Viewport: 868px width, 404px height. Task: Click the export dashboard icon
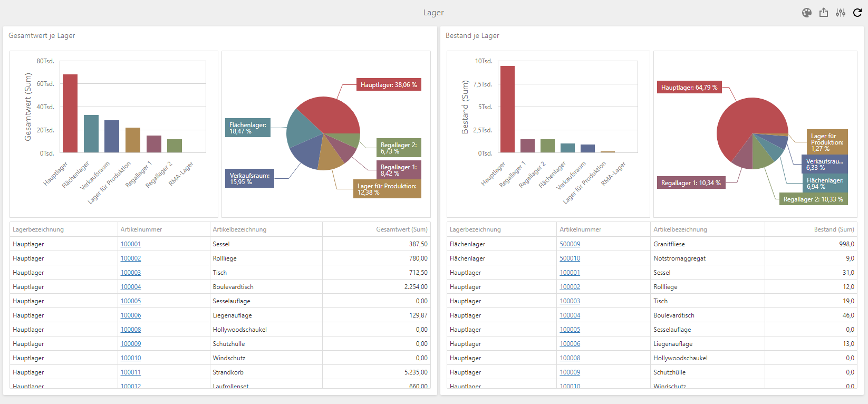pyautogui.click(x=823, y=13)
